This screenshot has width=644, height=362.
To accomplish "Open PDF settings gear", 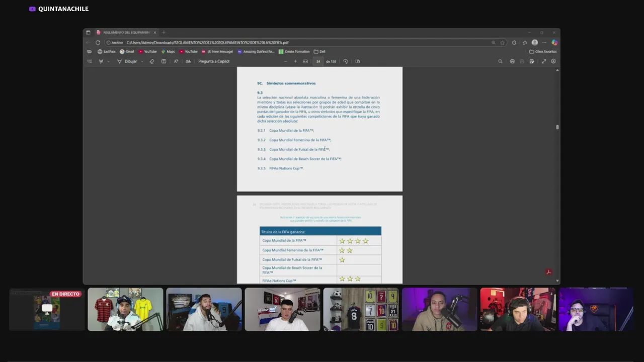I will coord(553,61).
